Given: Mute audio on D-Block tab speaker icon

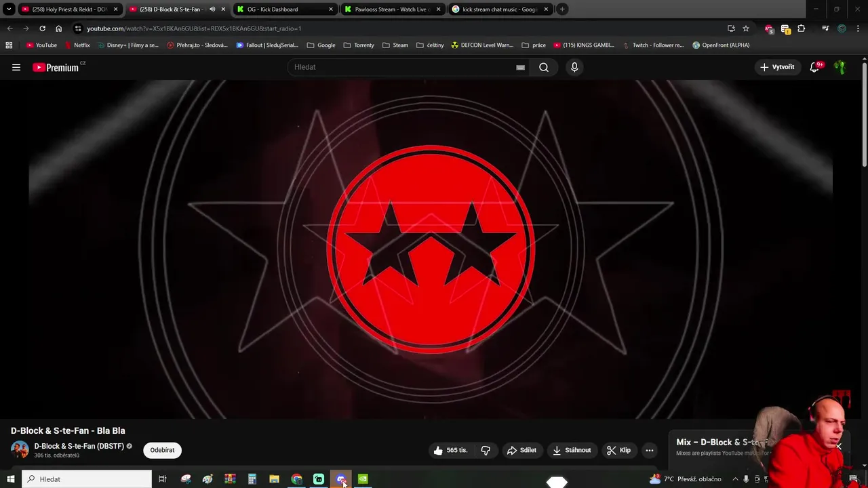Looking at the screenshot, I should (x=212, y=9).
